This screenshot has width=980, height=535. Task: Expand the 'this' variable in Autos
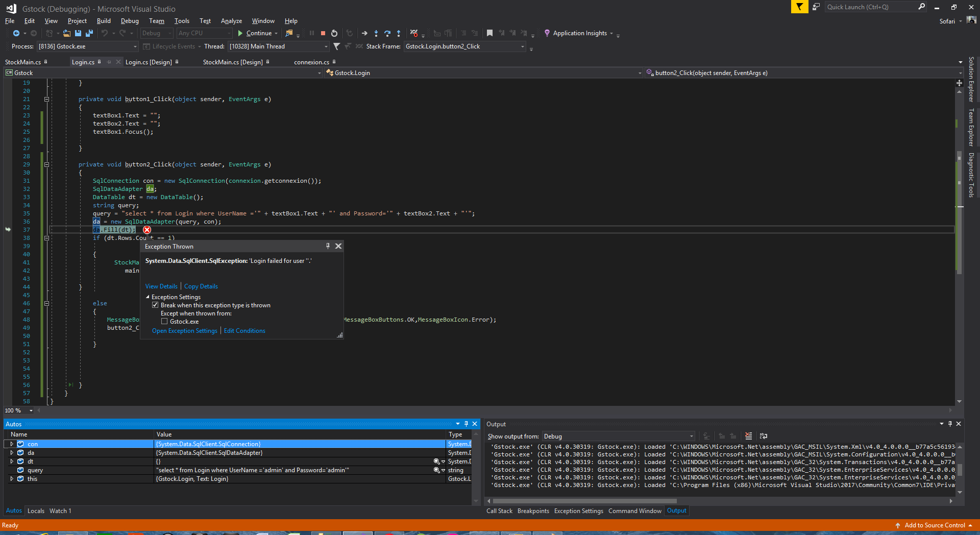click(12, 479)
